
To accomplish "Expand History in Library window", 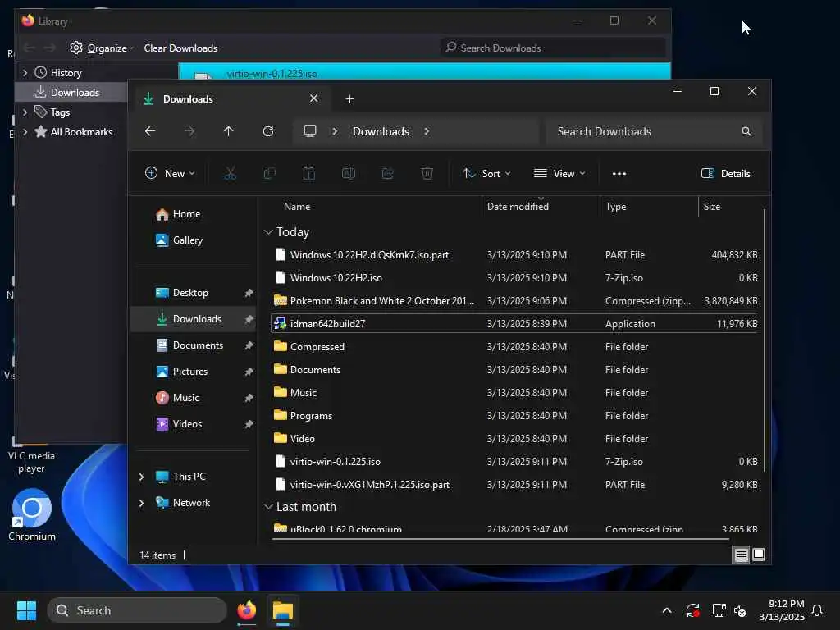I will click(x=25, y=72).
